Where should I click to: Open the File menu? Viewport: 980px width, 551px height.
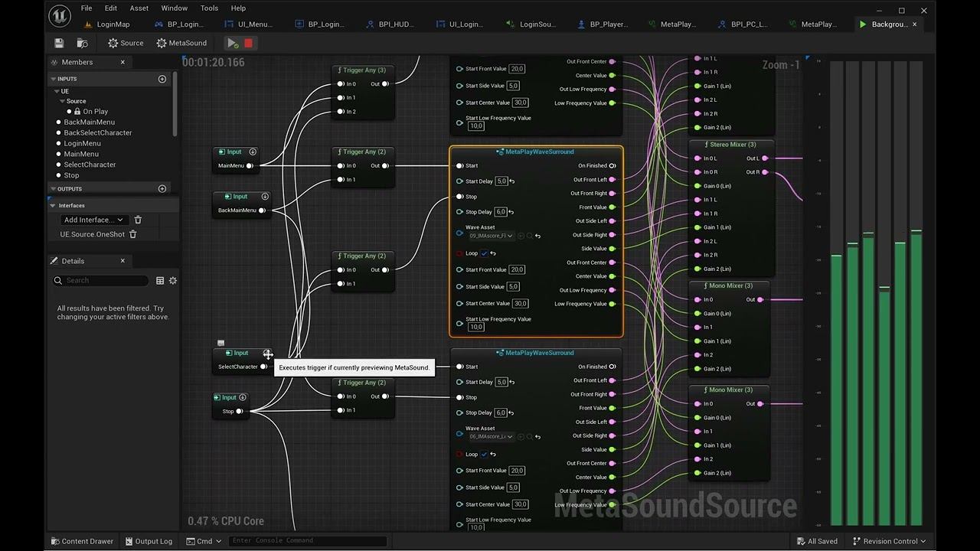(87, 8)
